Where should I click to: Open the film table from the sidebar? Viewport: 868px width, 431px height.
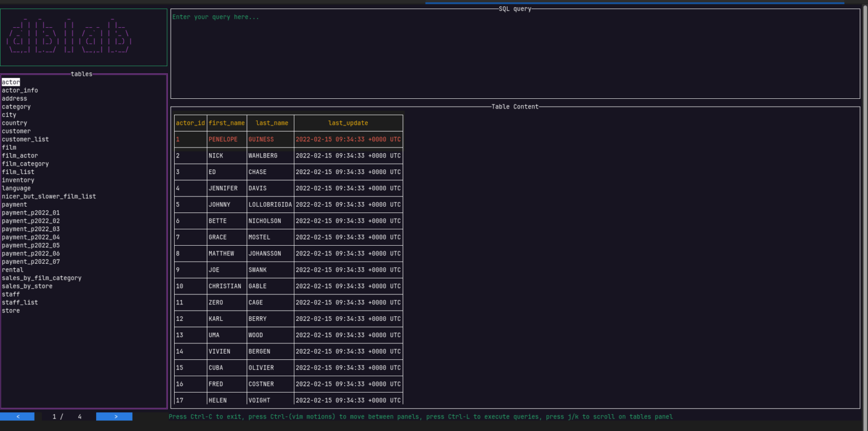click(x=8, y=147)
